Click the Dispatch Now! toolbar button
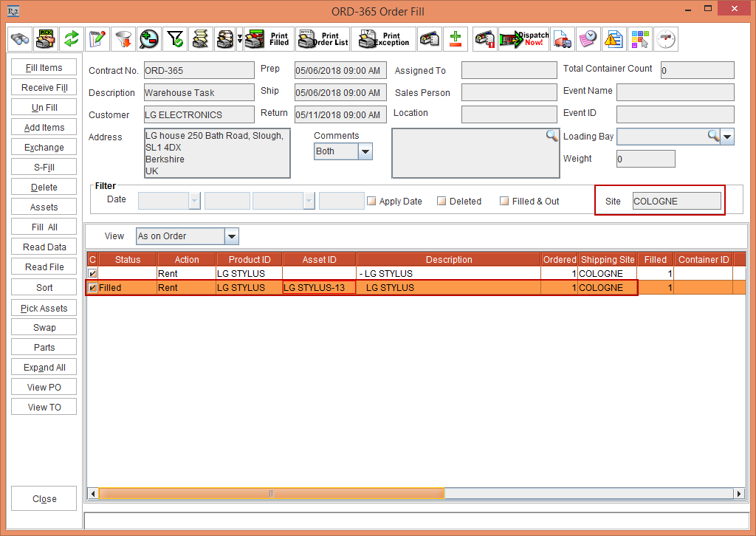The image size is (756, 536). [x=523, y=39]
